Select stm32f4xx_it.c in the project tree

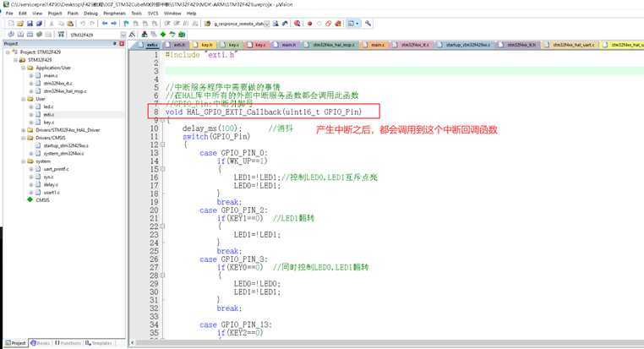(x=58, y=84)
